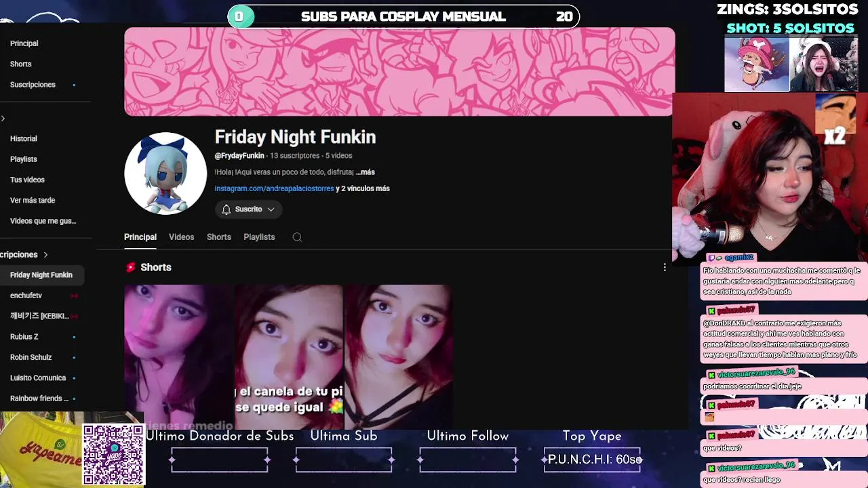Switch to the Shorts channel tab

219,237
